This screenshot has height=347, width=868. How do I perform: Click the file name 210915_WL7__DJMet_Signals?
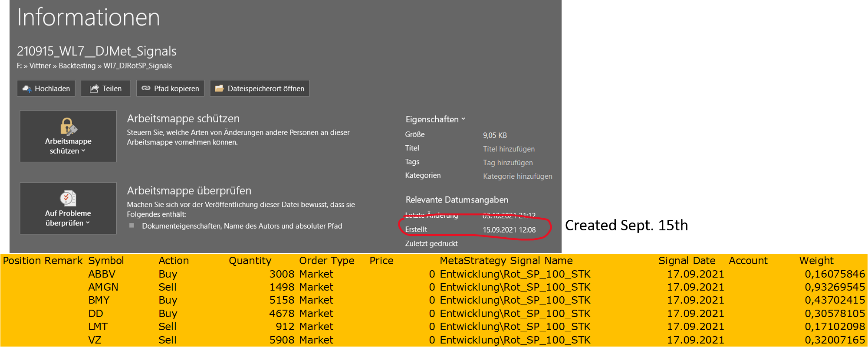[97, 51]
